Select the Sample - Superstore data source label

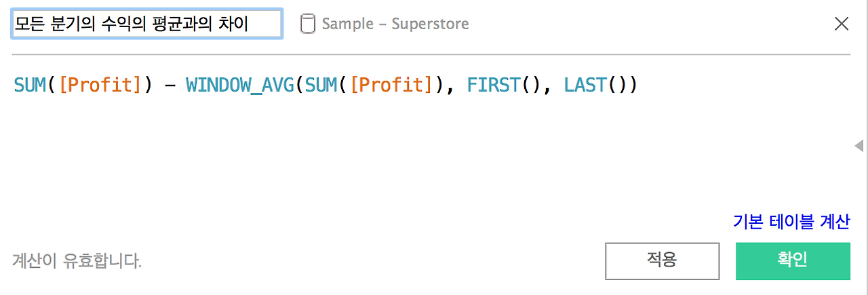pos(395,24)
